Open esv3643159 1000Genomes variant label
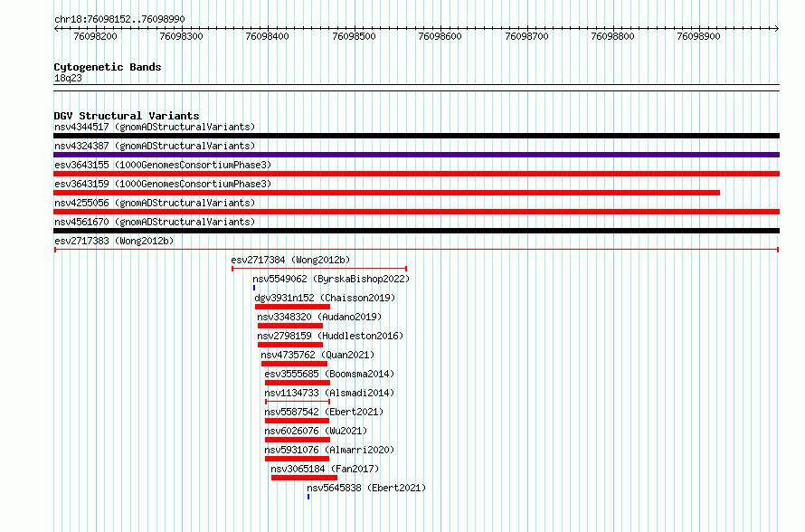The image size is (805, 532). click(x=163, y=184)
